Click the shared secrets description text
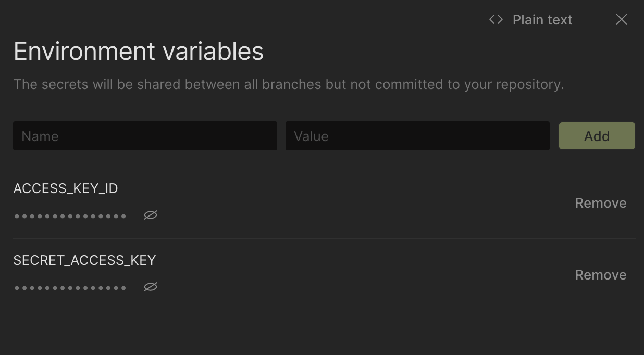Image resolution: width=644 pixels, height=355 pixels. click(x=289, y=84)
